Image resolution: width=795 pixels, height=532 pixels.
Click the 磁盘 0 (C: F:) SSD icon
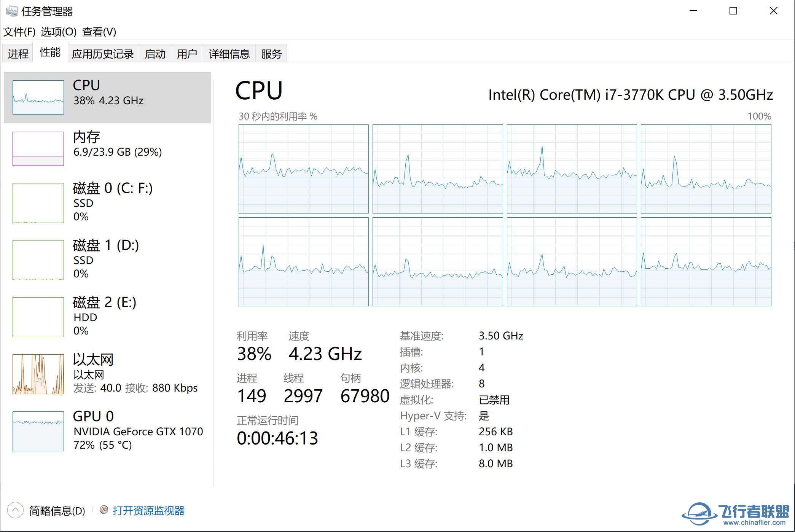37,206
